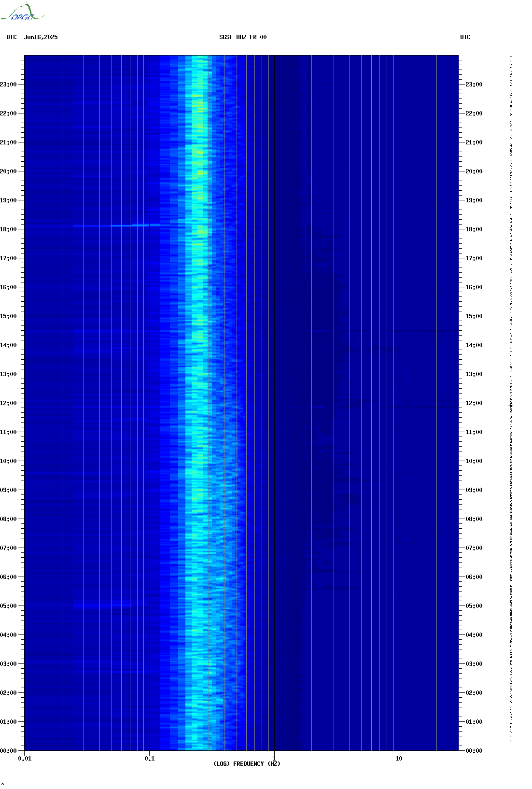Click the 10 Hz frequency axis label
This screenshot has height=789, width=532.
[x=399, y=759]
